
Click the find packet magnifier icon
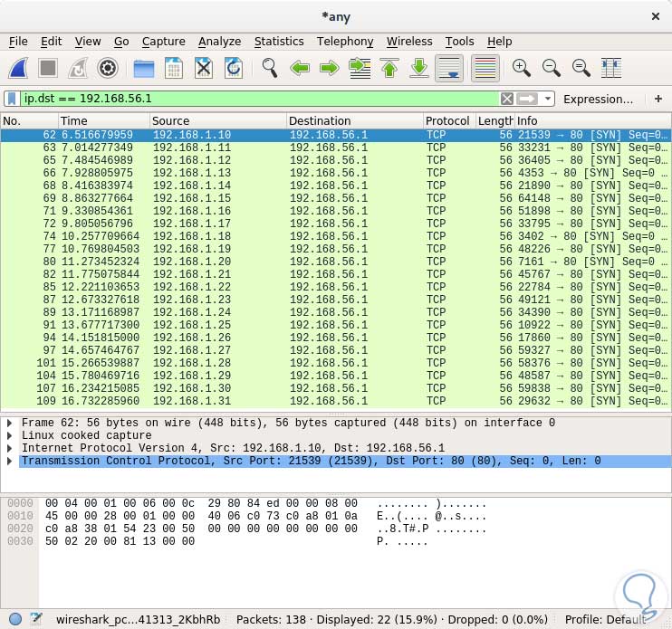point(269,68)
